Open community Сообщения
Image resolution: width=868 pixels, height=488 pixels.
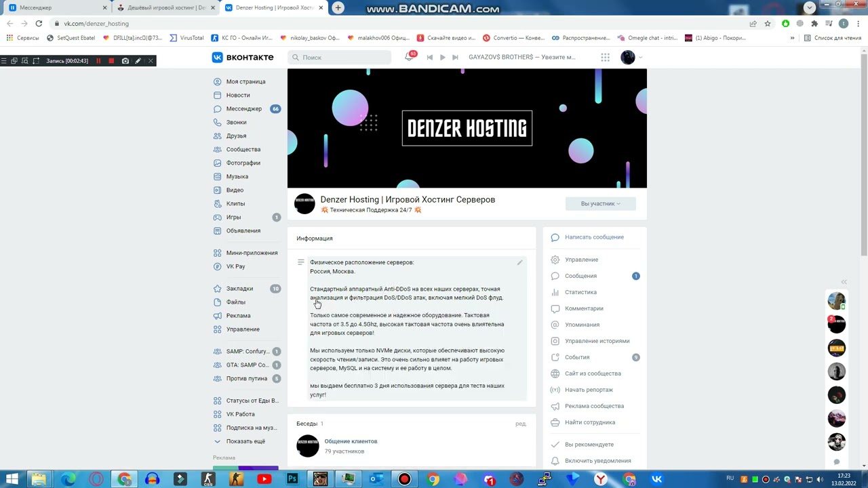[580, 276]
